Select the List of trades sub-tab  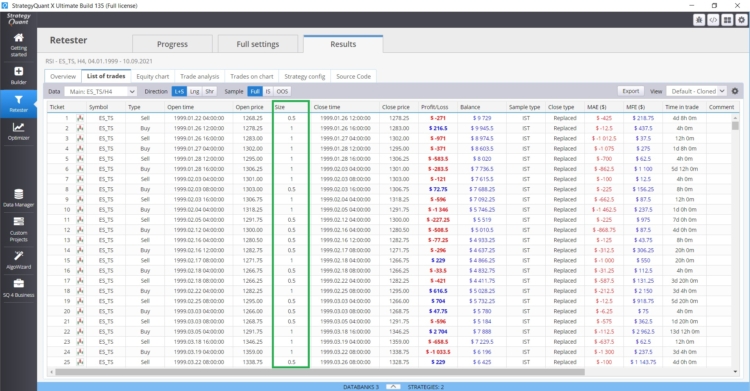coord(106,76)
